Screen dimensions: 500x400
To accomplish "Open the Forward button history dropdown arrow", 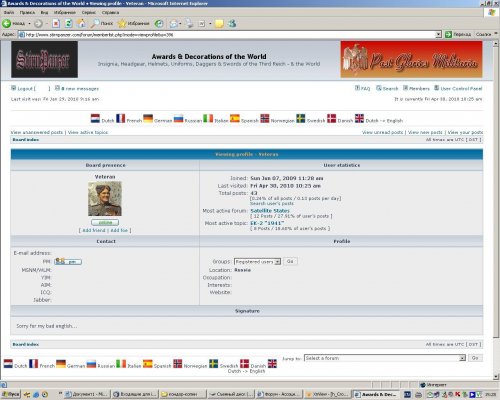I will point(46,24).
